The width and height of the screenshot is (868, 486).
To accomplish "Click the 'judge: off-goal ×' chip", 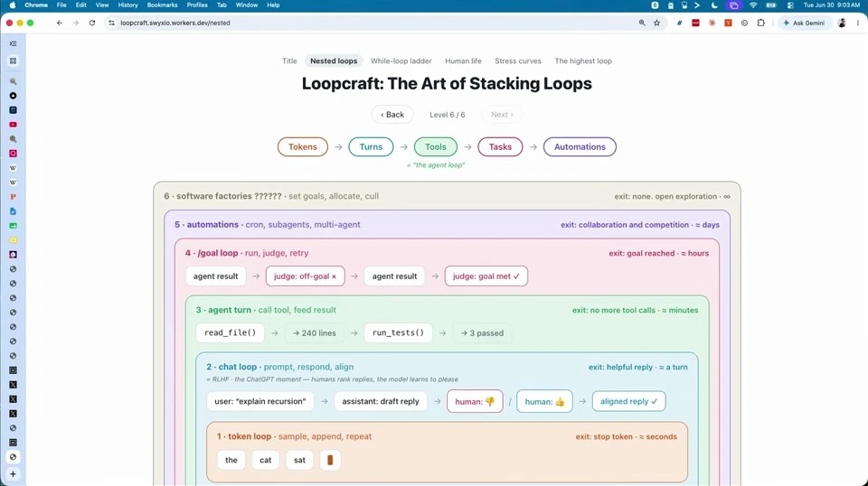I will tap(305, 276).
